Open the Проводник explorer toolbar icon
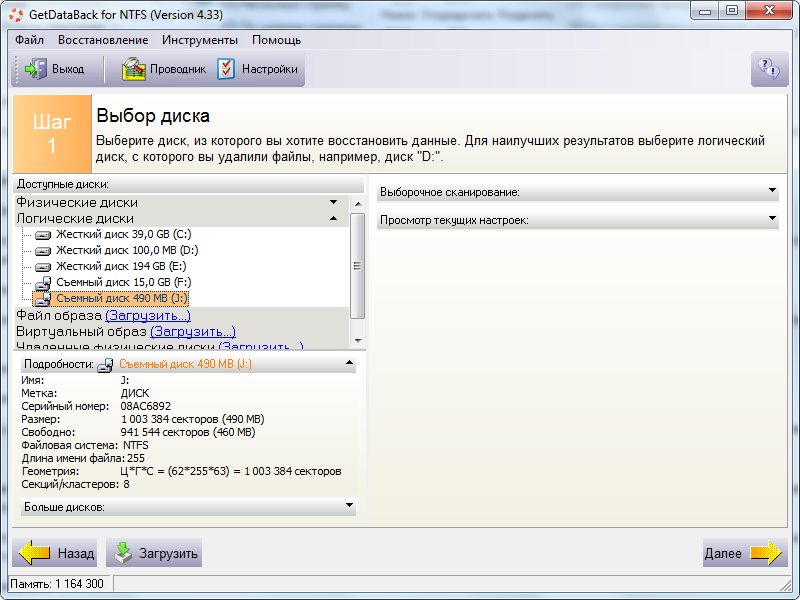The width and height of the screenshot is (800, 600). pyautogui.click(x=133, y=69)
